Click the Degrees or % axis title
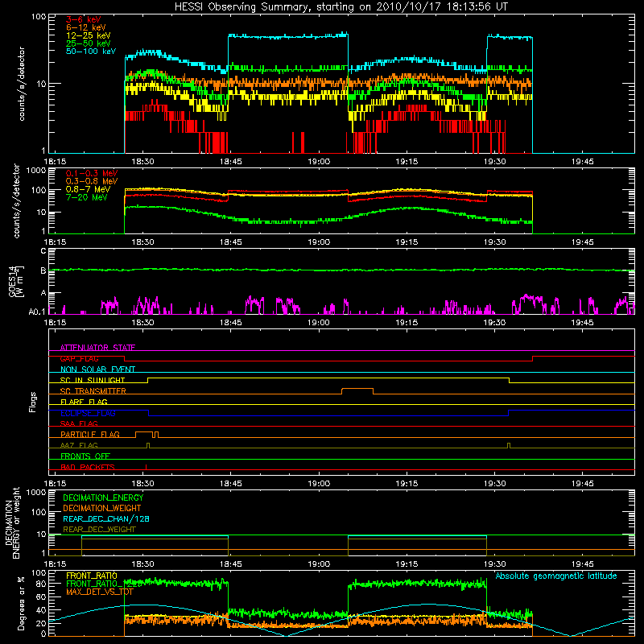644x644 pixels. pyautogui.click(x=22, y=603)
